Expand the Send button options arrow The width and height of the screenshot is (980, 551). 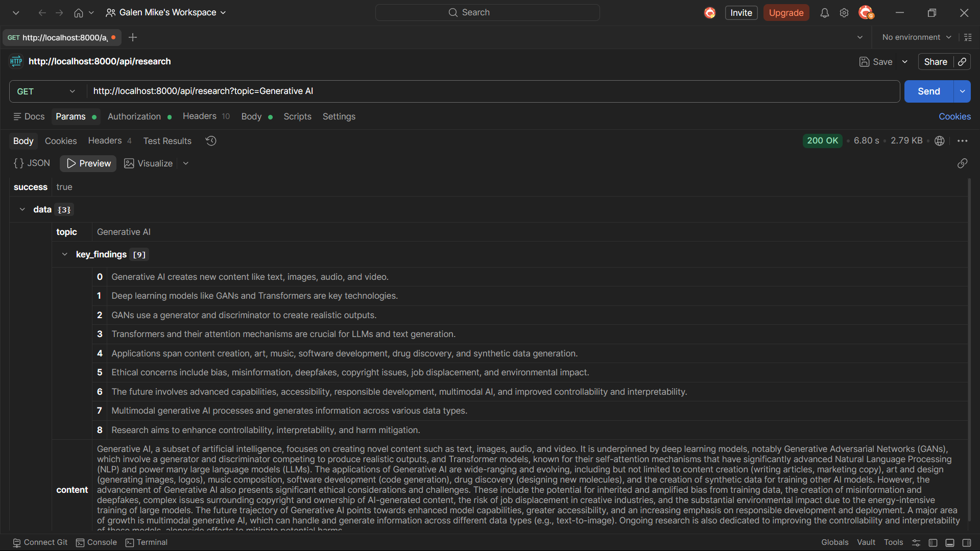pos(962,91)
